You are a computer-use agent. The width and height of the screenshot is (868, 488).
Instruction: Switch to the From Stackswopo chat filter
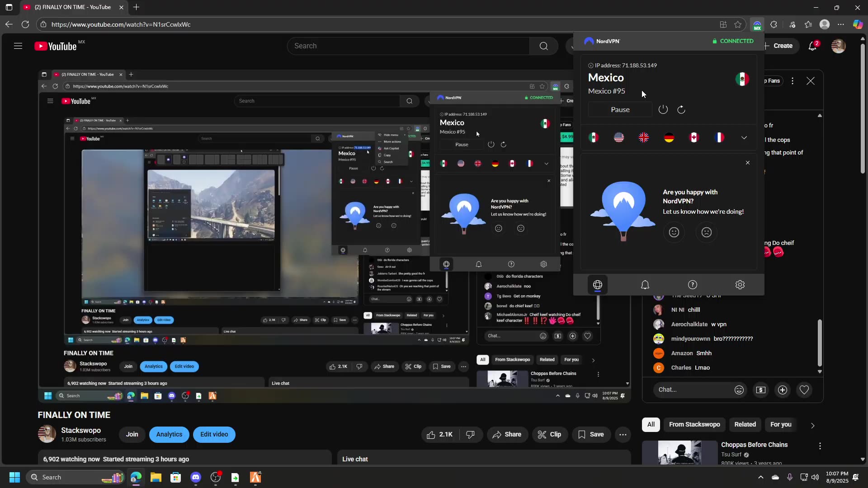(x=694, y=424)
